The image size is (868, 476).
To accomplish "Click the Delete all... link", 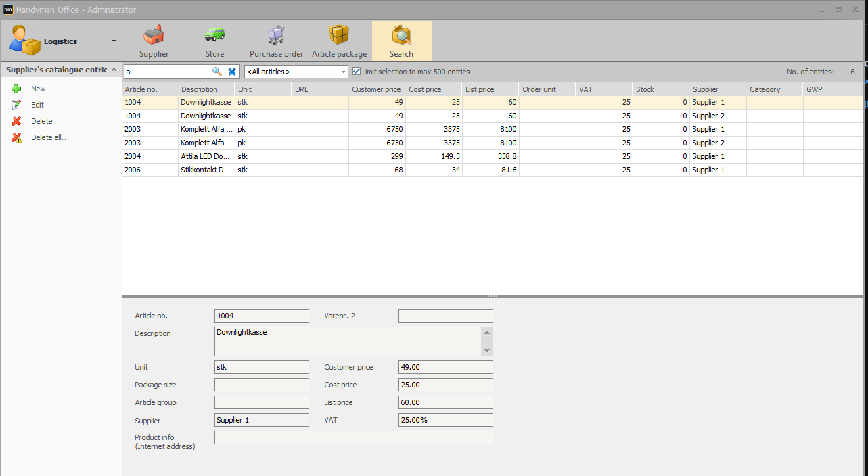I will (x=50, y=137).
